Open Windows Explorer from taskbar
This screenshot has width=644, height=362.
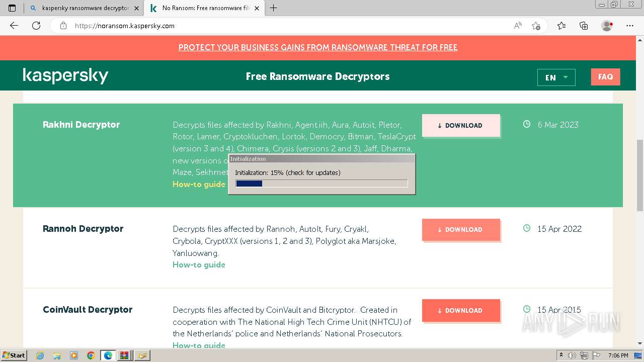click(57, 355)
